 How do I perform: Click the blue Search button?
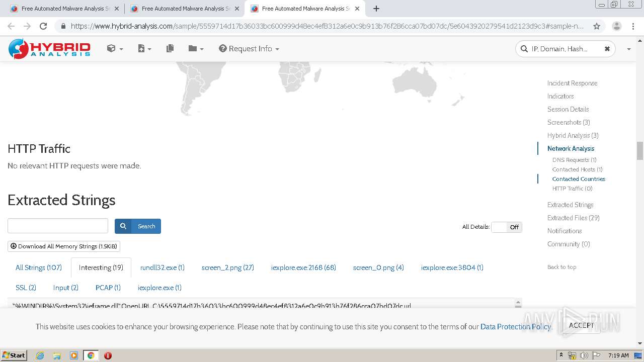click(138, 226)
